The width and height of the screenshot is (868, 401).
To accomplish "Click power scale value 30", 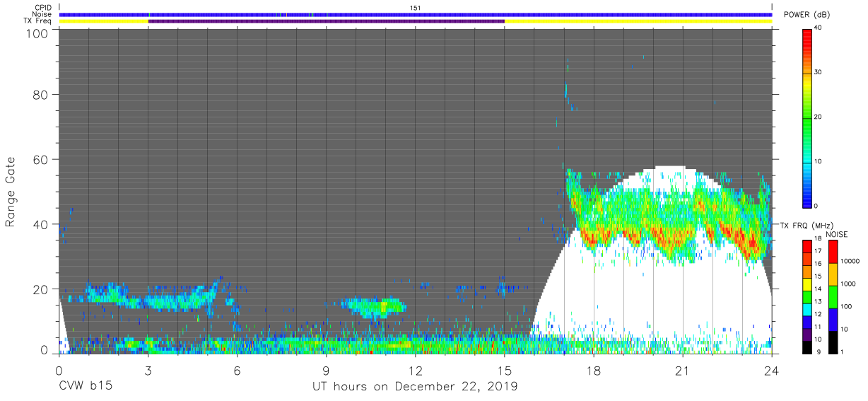I will point(819,73).
